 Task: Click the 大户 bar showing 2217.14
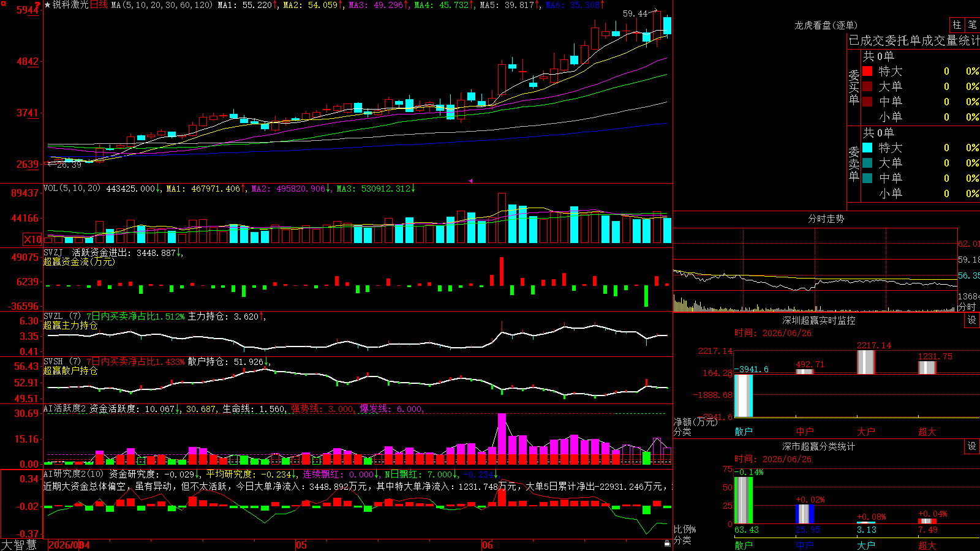click(x=866, y=362)
